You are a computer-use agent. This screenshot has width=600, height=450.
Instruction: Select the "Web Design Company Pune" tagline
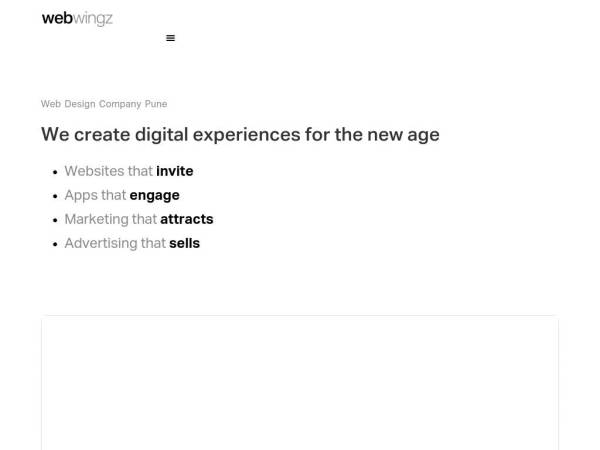[x=104, y=104]
